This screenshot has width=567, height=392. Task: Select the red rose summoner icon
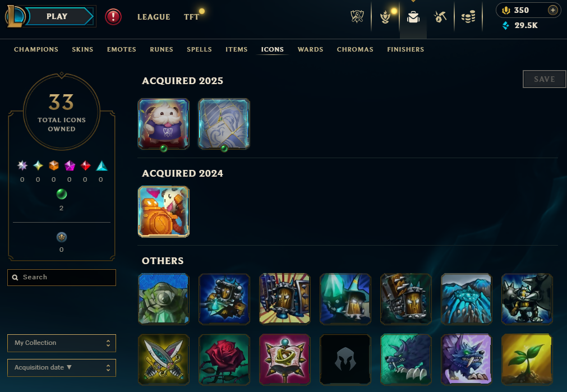(224, 359)
